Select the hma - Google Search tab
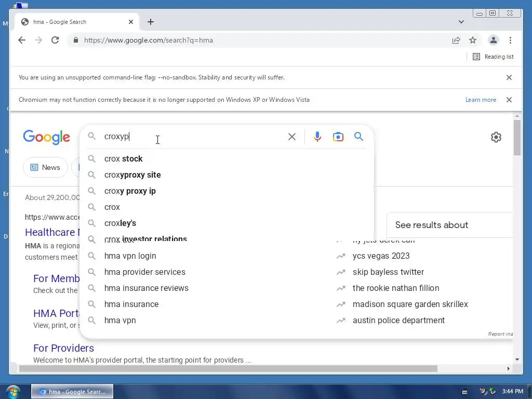 [76, 22]
